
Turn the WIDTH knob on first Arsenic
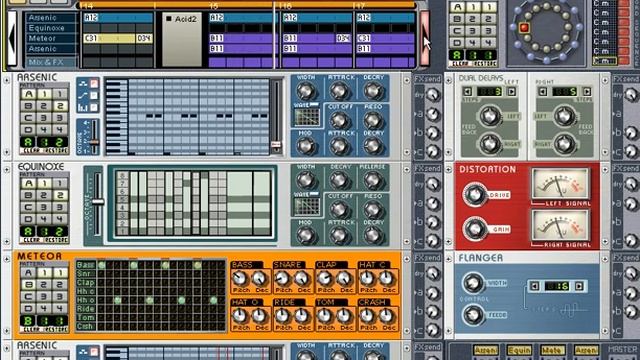pyautogui.click(x=306, y=91)
